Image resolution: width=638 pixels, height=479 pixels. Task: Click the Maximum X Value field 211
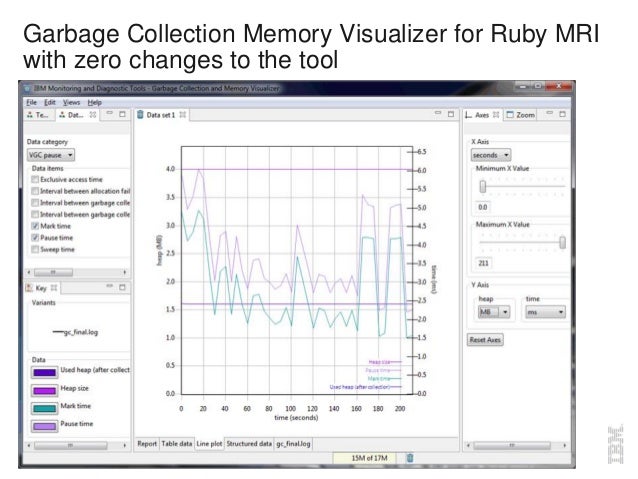484,263
